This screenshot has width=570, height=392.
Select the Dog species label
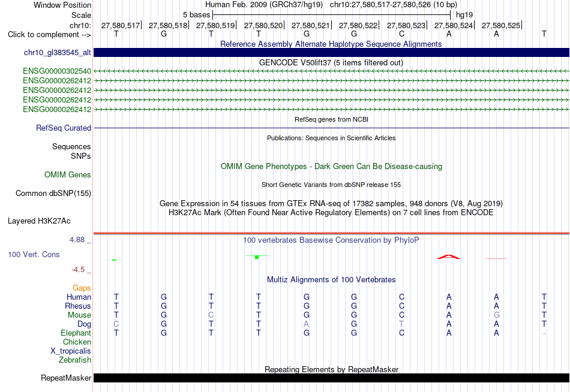click(84, 324)
